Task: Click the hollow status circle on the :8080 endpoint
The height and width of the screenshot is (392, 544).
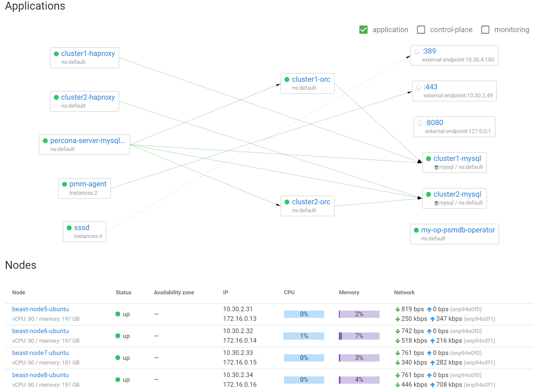Action: pyautogui.click(x=420, y=122)
